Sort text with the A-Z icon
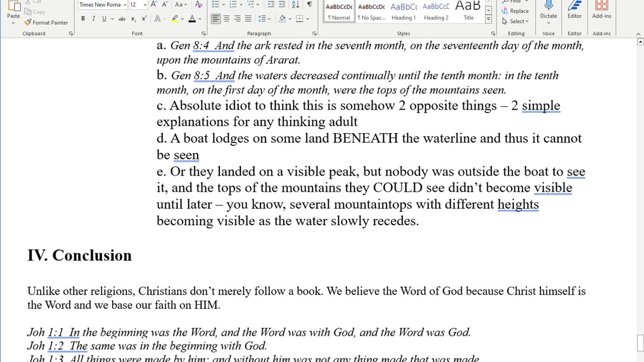The image size is (644, 362). (295, 5)
